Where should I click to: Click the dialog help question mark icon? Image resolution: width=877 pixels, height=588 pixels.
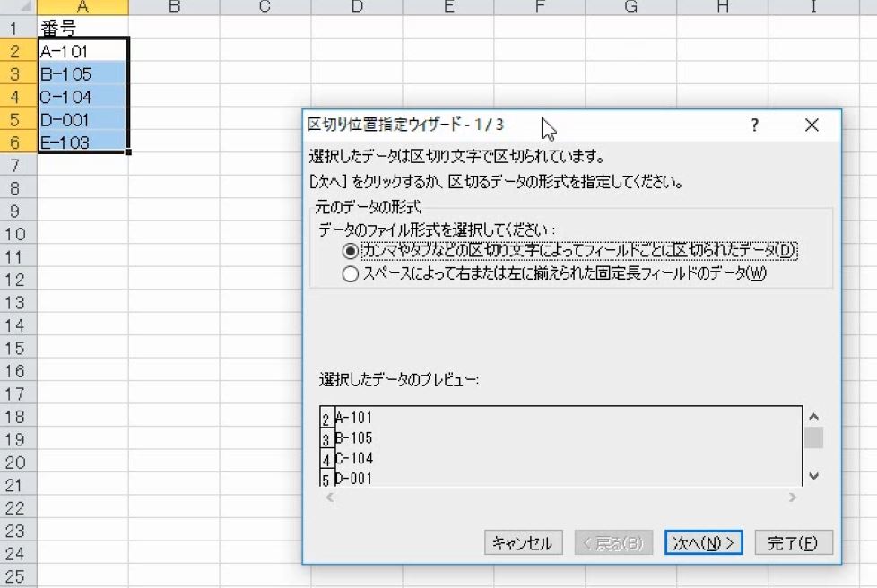tap(755, 125)
